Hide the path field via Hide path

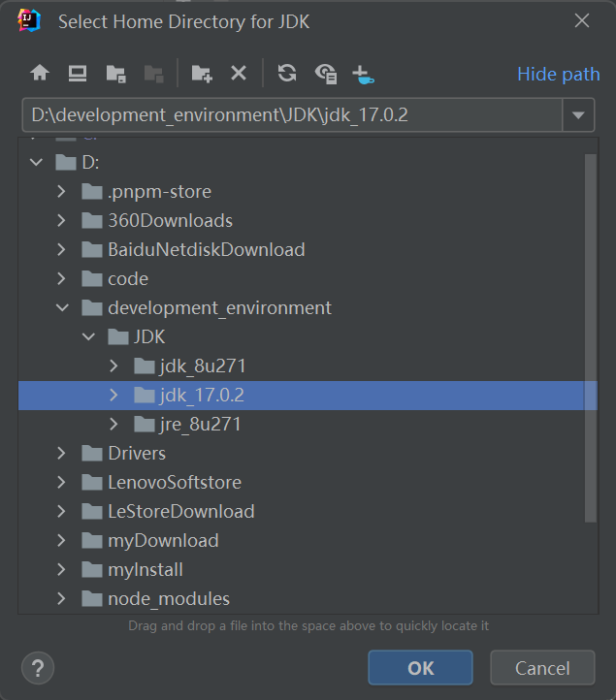[558, 75]
